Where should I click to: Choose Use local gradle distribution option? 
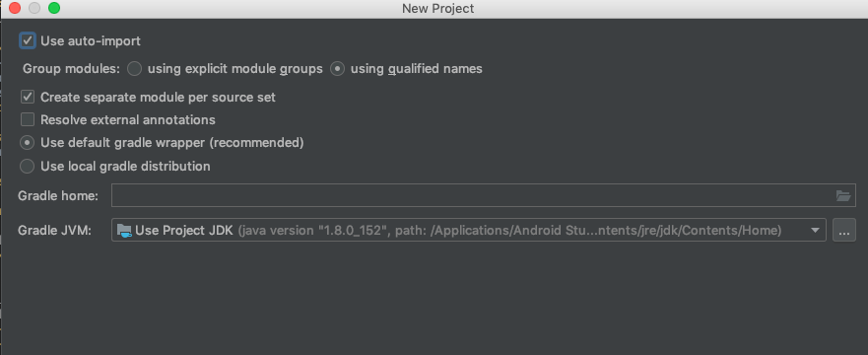(28, 166)
